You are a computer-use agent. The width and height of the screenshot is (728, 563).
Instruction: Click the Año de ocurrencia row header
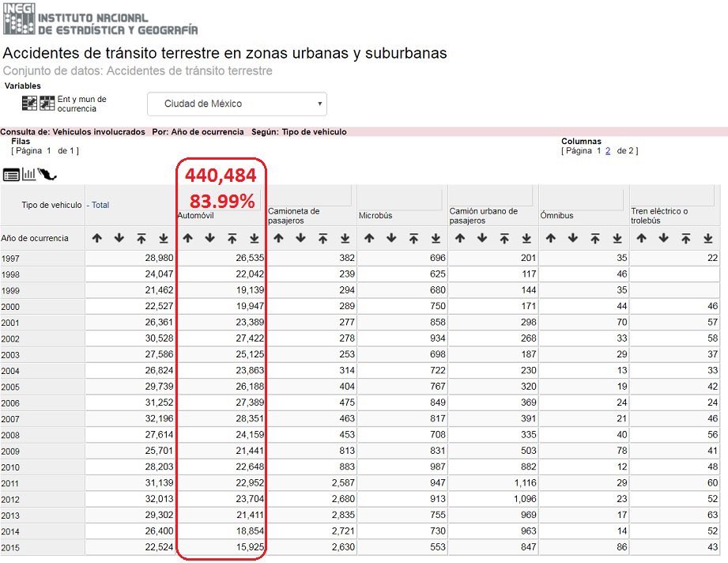34,238
